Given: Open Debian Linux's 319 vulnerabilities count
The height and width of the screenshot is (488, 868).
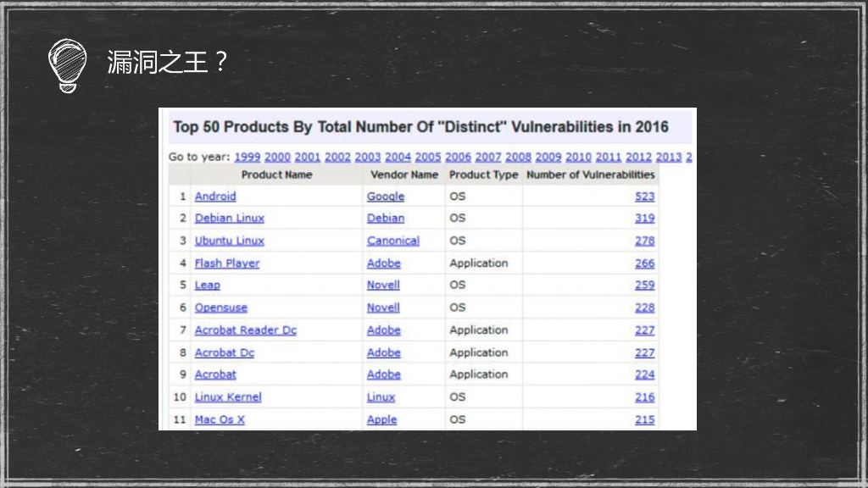Looking at the screenshot, I should (644, 218).
